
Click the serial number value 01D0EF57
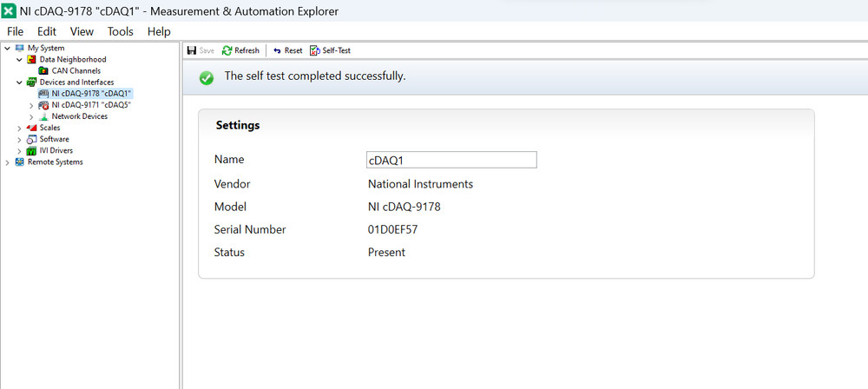click(392, 229)
